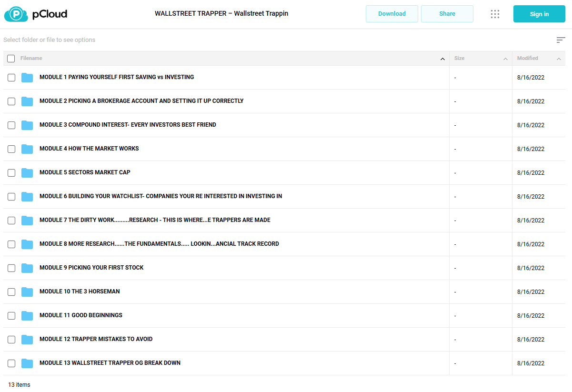
Task: Click the Share button
Action: click(x=447, y=14)
